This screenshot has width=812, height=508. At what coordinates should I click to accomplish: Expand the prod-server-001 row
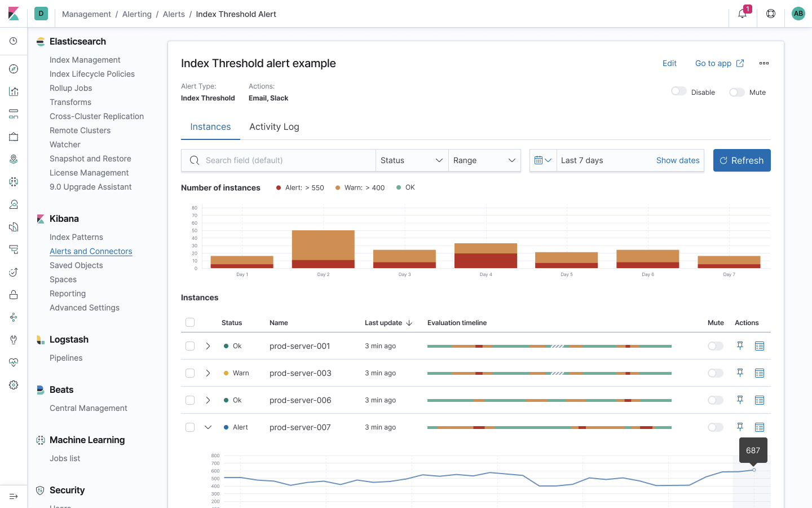coord(208,346)
